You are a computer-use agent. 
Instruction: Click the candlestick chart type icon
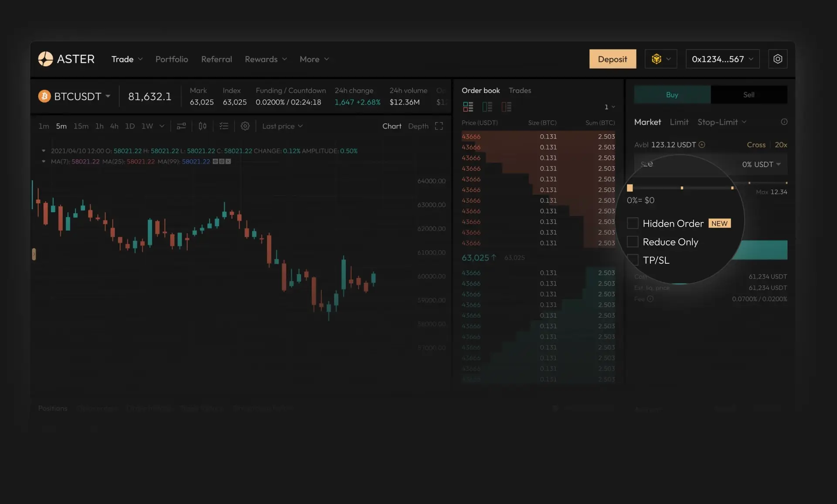203,126
